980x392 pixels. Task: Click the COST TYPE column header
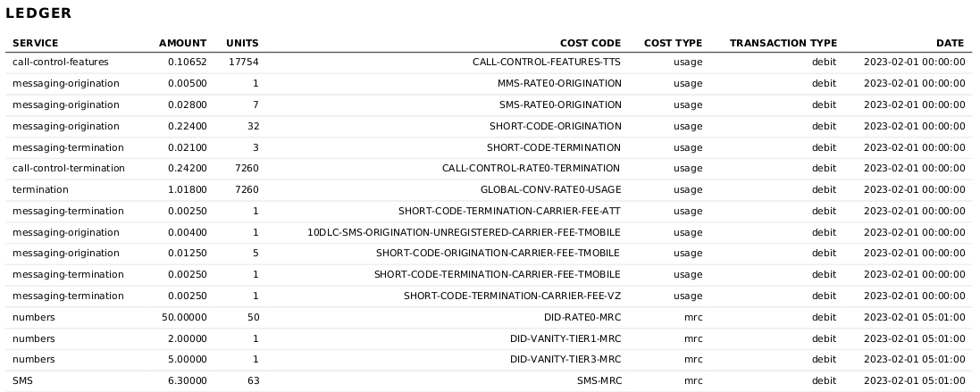[x=673, y=43]
